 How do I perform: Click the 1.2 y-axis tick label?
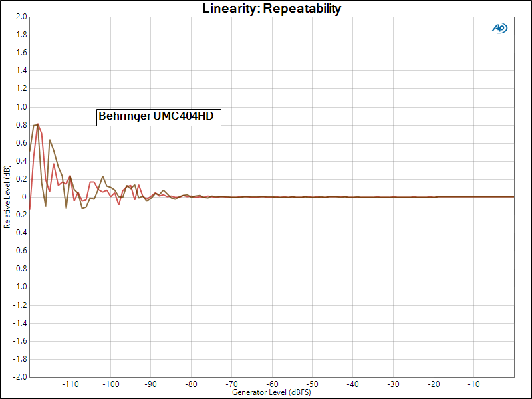click(21, 88)
